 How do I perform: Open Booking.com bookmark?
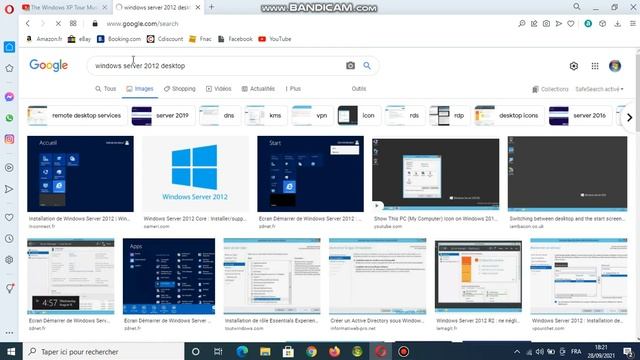pyautogui.click(x=119, y=39)
